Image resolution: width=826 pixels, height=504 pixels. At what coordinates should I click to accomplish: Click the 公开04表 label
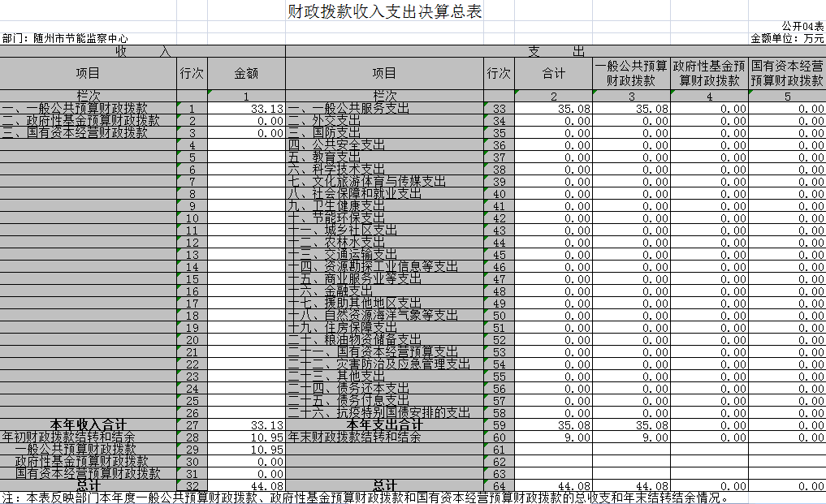pos(802,27)
